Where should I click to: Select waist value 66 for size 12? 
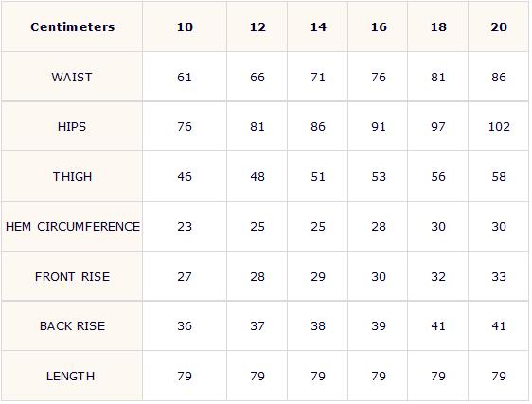point(257,77)
